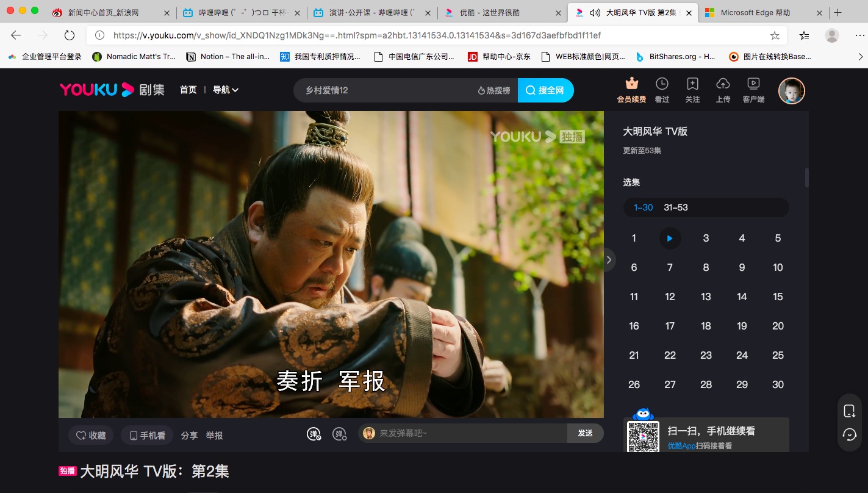
Task: Open 看过 watch history icon
Action: (662, 90)
